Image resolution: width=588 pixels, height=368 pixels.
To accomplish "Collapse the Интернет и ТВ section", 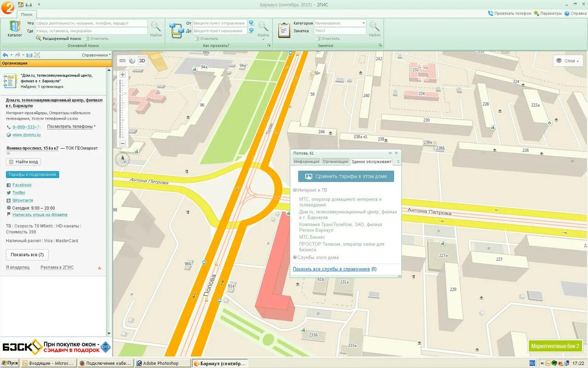I will click(295, 190).
